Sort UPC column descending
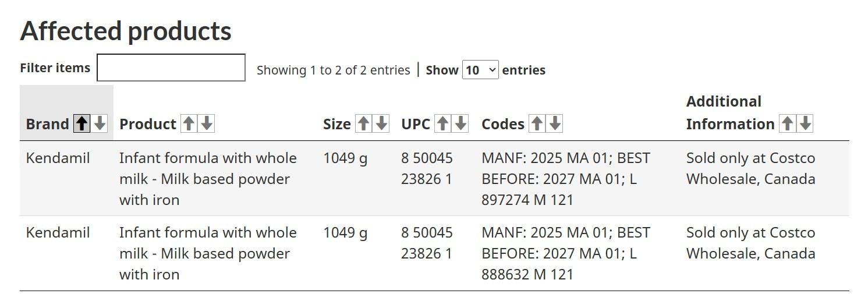 click(x=461, y=123)
